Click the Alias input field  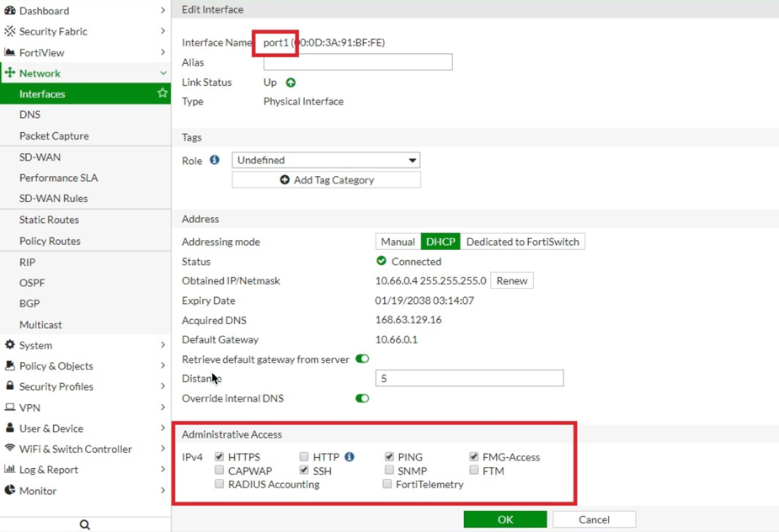358,62
